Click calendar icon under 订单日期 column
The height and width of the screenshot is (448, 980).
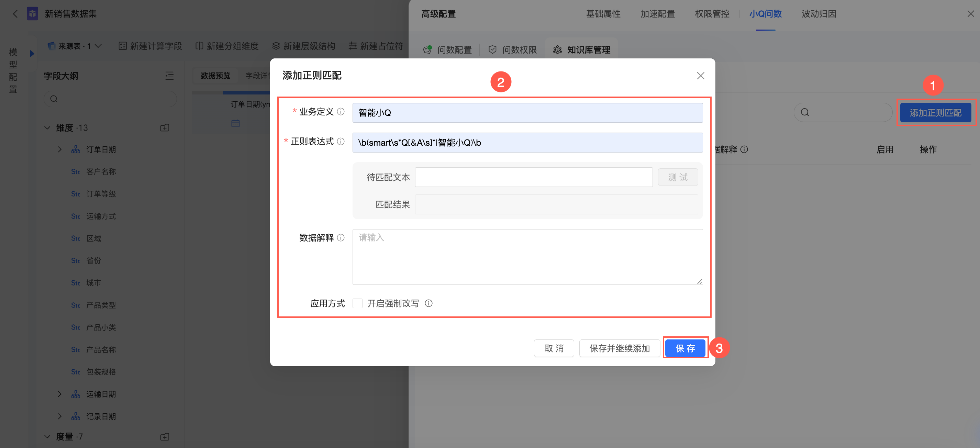[x=235, y=123]
